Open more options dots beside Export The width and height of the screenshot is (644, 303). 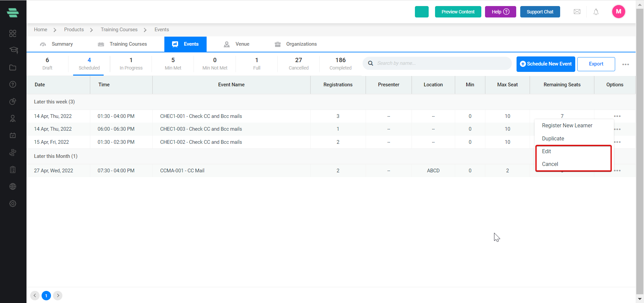pyautogui.click(x=626, y=64)
